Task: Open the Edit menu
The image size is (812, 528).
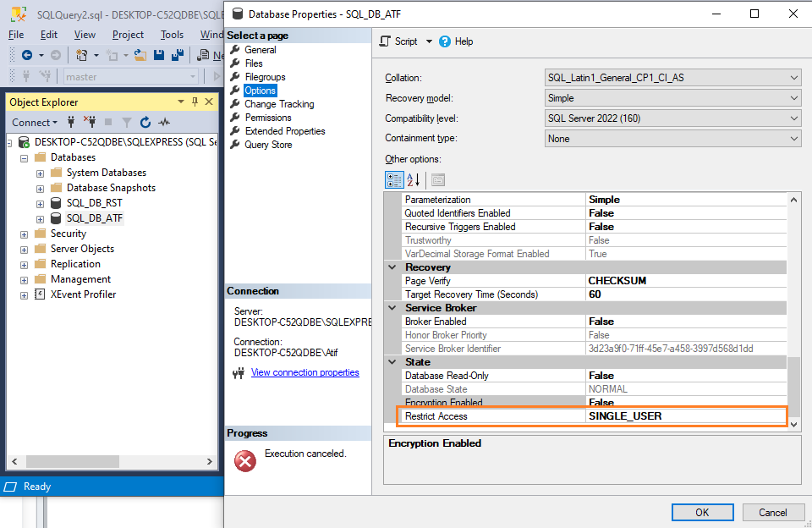Action: coord(49,35)
